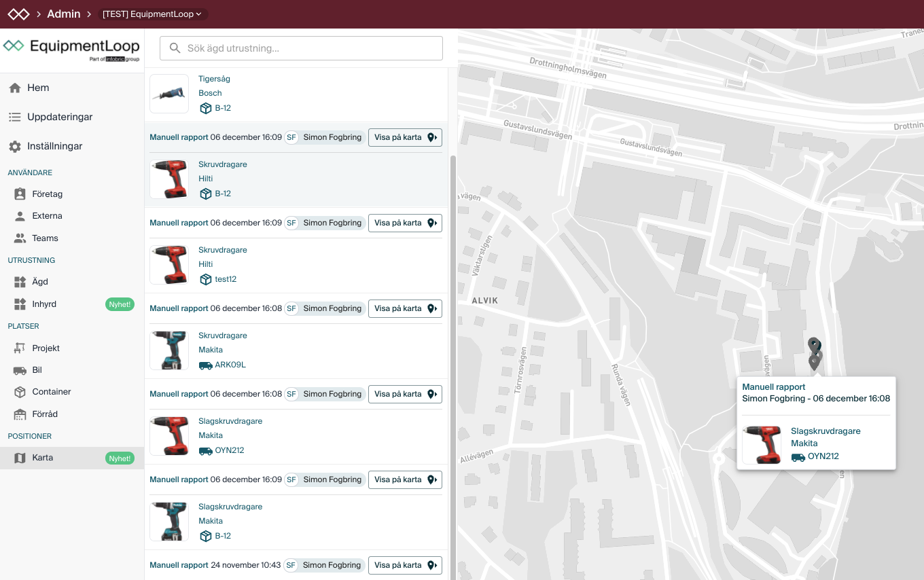Click the B-12 container icon under Tigersåg
The width and height of the screenshot is (924, 580).
pyautogui.click(x=205, y=108)
